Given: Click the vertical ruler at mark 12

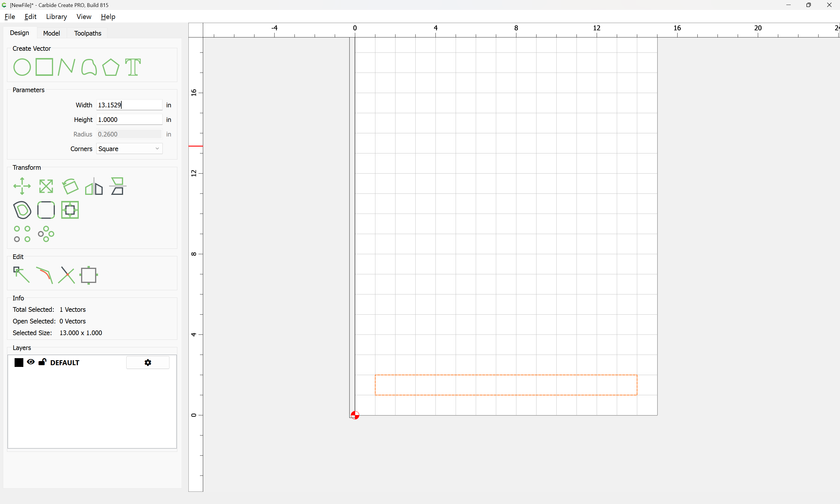Looking at the screenshot, I should tap(194, 173).
